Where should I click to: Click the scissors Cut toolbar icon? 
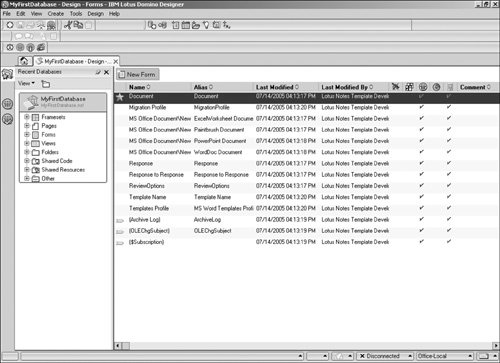tap(68, 25)
